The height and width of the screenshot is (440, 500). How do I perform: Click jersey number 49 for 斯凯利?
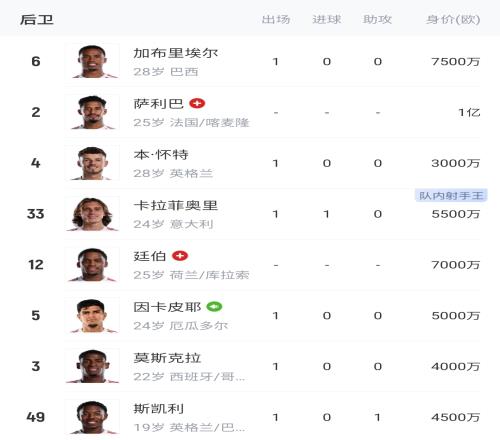point(36,417)
